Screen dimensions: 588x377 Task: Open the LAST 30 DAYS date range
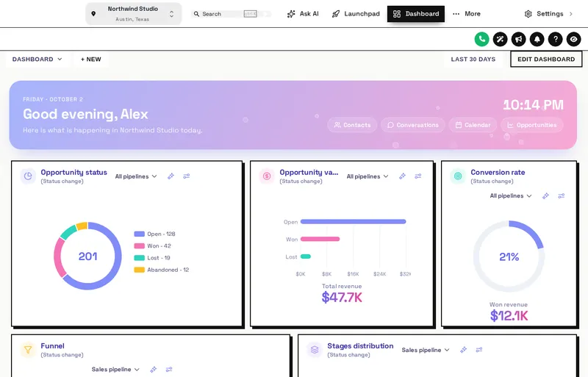473,60
